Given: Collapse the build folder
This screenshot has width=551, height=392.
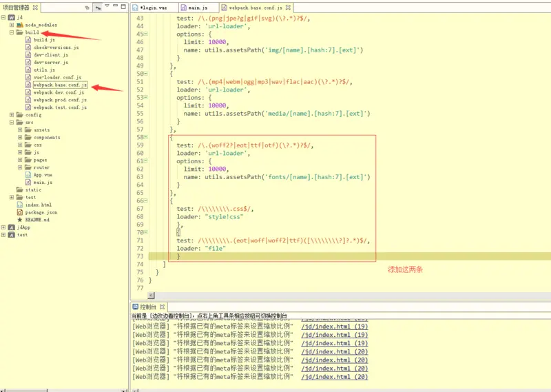Looking at the screenshot, I should click(12, 32).
